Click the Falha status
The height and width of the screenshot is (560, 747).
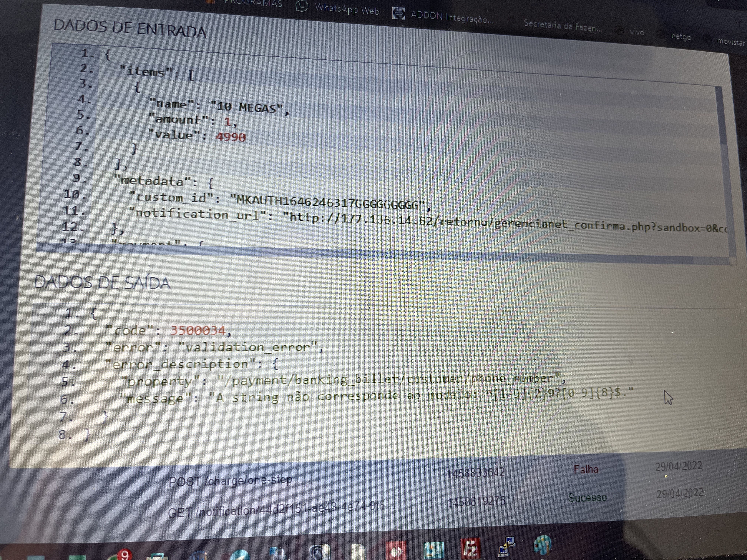pyautogui.click(x=586, y=469)
